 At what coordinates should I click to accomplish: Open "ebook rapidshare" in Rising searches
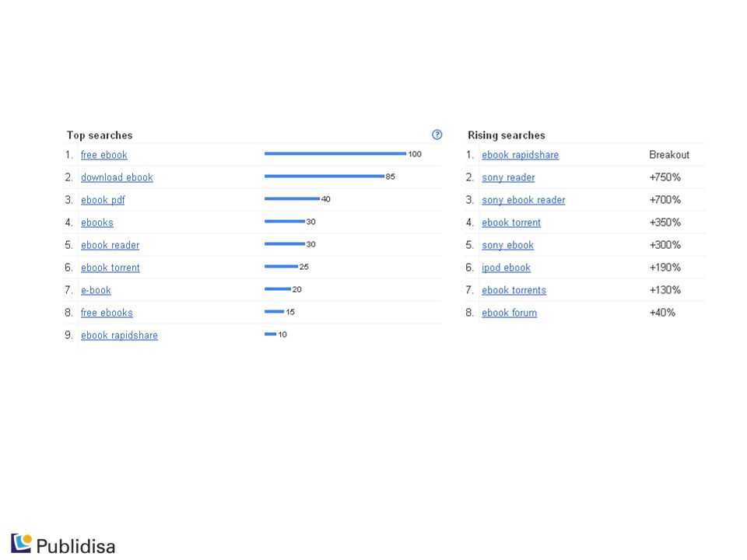point(521,155)
